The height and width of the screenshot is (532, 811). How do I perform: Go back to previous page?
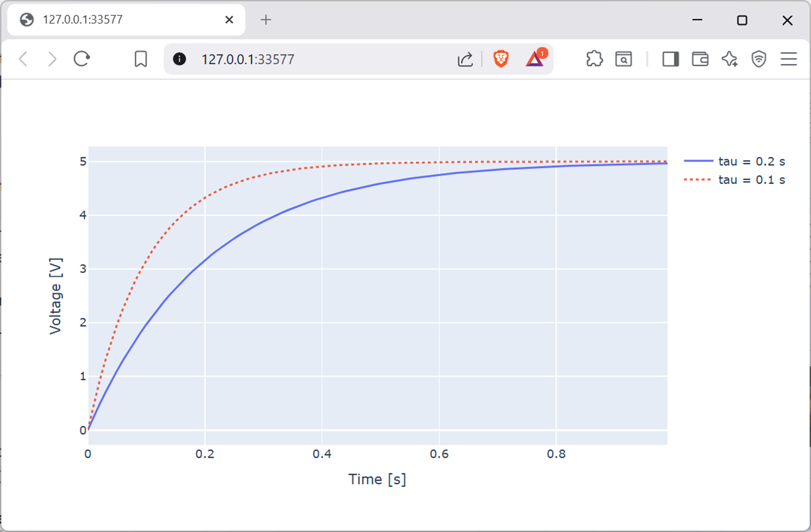(x=23, y=59)
